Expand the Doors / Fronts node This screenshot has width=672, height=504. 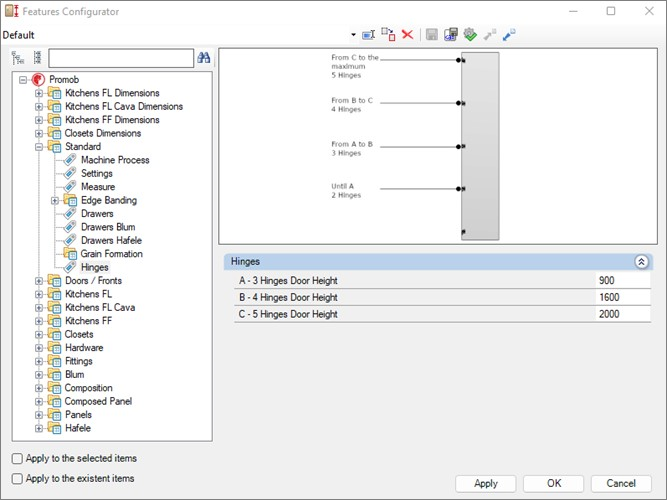click(x=39, y=281)
